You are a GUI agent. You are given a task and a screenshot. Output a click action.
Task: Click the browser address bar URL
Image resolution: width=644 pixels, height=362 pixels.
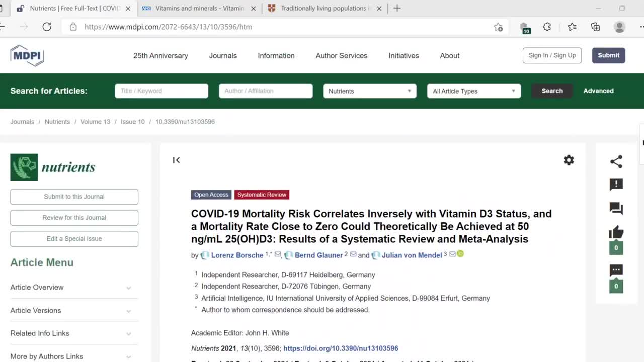coord(168,27)
